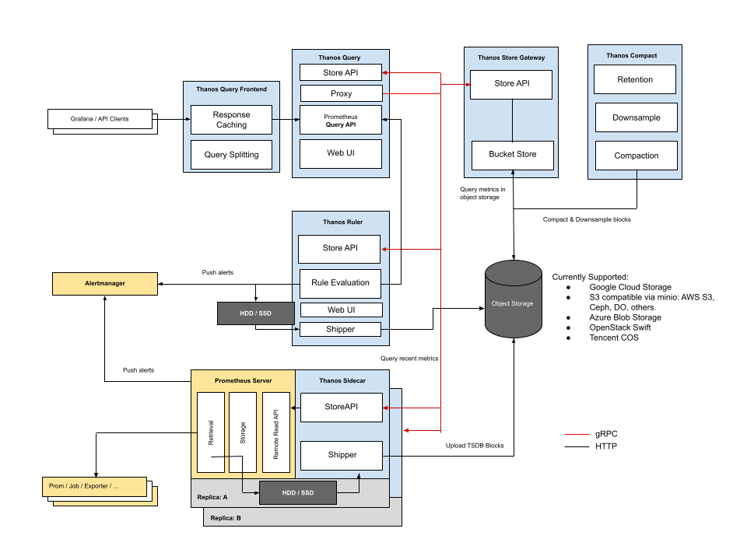747x560 pixels.
Task: Open the Remote Read API block
Action: point(276,432)
